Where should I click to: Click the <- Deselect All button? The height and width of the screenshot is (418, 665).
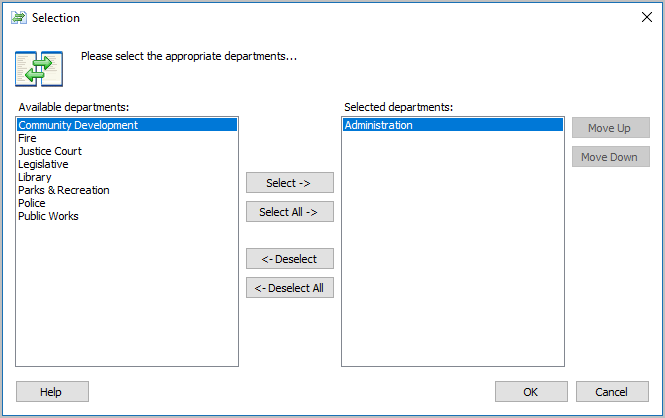289,288
